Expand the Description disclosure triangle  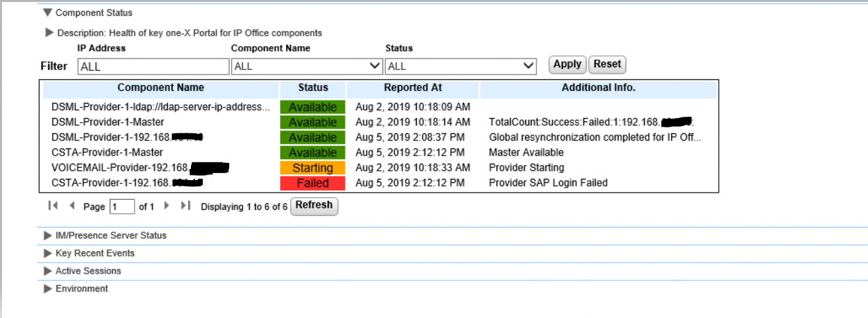50,32
